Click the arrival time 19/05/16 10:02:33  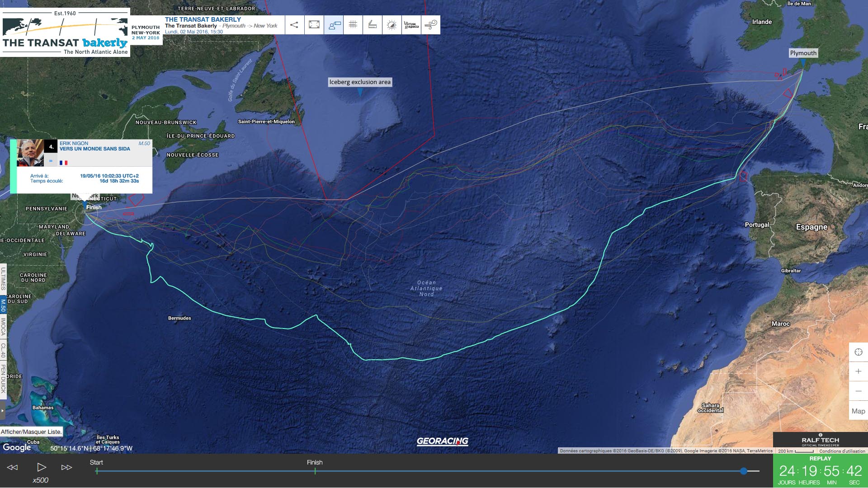(109, 176)
